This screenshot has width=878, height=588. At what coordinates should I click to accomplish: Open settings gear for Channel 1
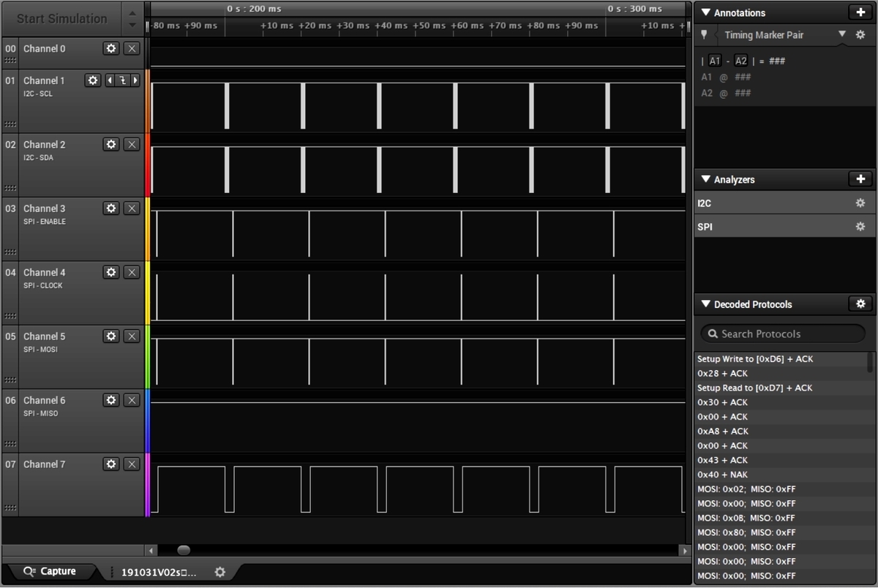[93, 80]
